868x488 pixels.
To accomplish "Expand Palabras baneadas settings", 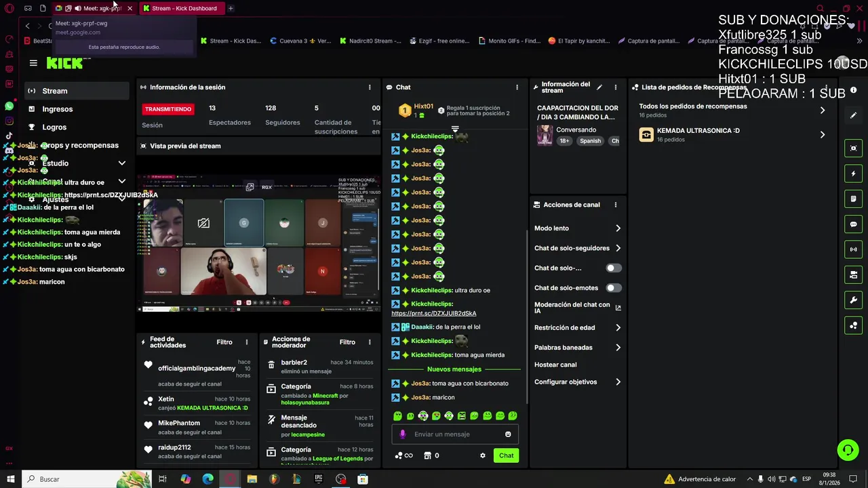I will tap(578, 348).
